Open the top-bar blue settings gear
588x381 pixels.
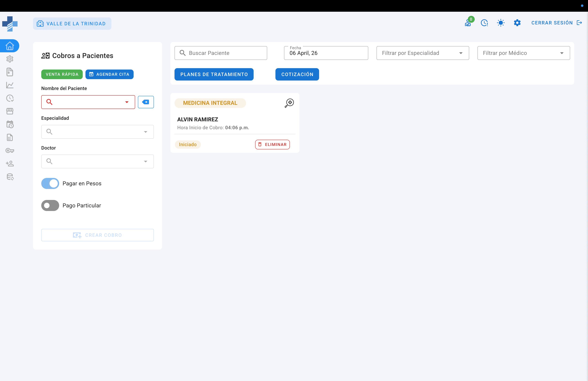[x=517, y=23]
